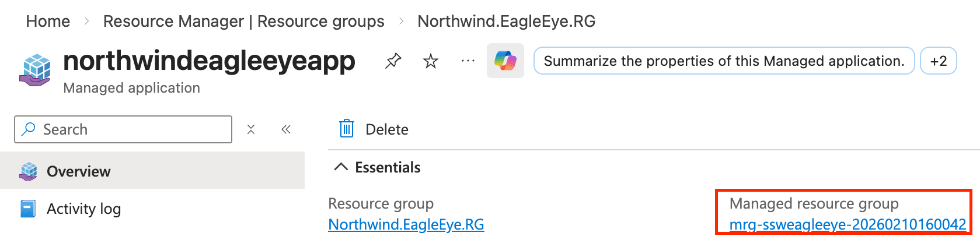Mark the app as favorite with star
Screen dimensions: 980x236
tap(431, 61)
